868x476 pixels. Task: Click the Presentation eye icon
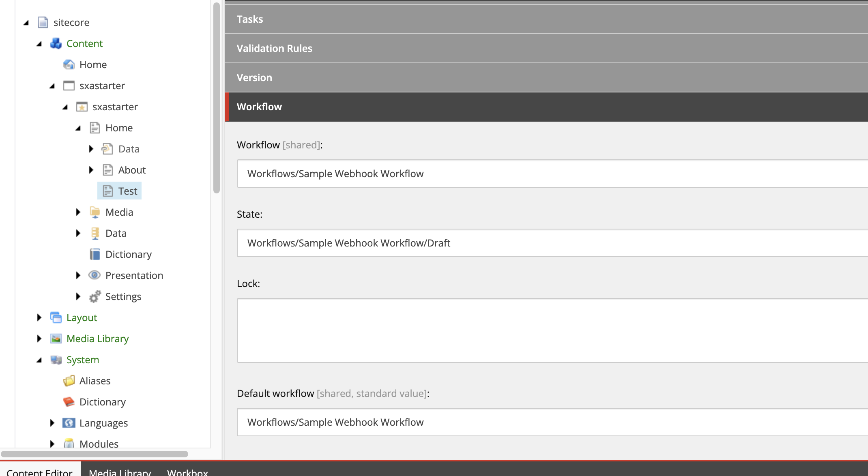(x=95, y=275)
